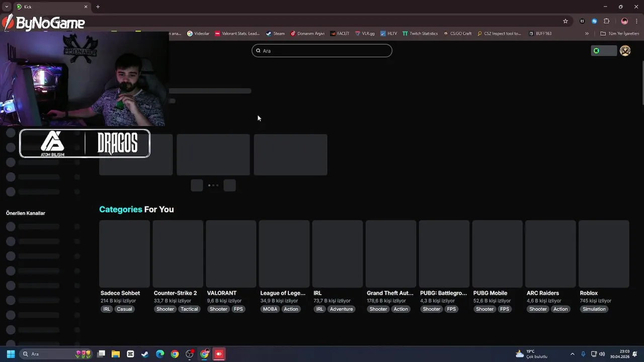The width and height of the screenshot is (644, 362).
Task: Click the microphone tray icon
Action: point(583,354)
